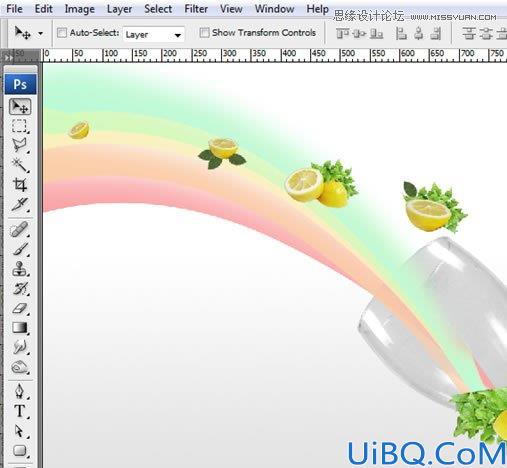Screen dimensions: 507x468
Task: Select the Type tool
Action: tap(19, 411)
